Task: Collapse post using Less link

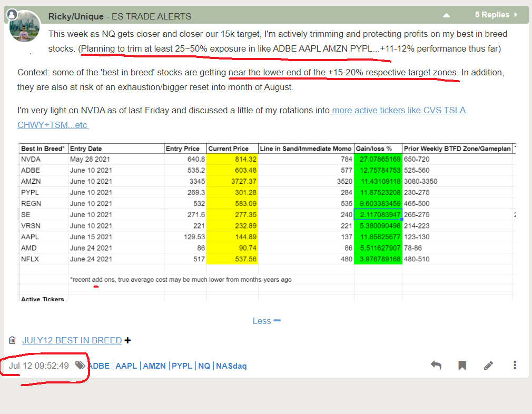Action: (267, 321)
